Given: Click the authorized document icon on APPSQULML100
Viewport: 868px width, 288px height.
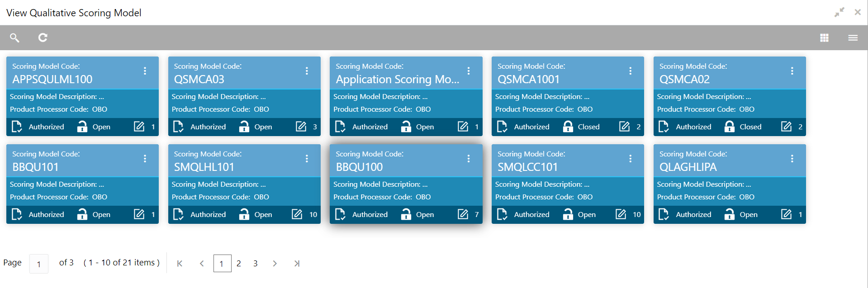Looking at the screenshot, I should (17, 127).
